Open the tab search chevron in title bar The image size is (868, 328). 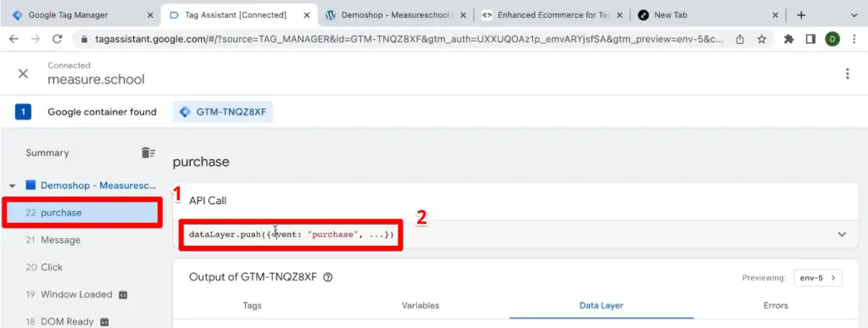click(854, 15)
